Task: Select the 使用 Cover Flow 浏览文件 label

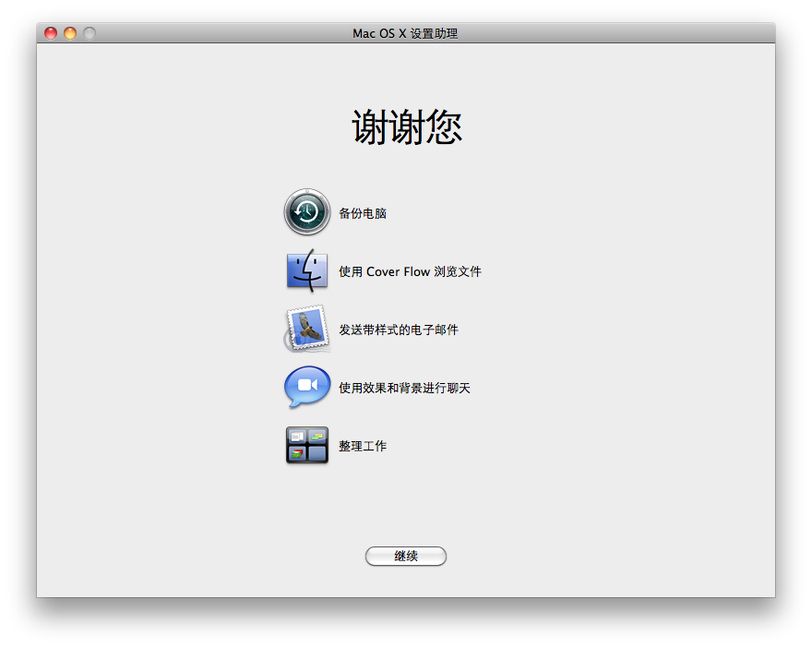Action: [x=410, y=271]
